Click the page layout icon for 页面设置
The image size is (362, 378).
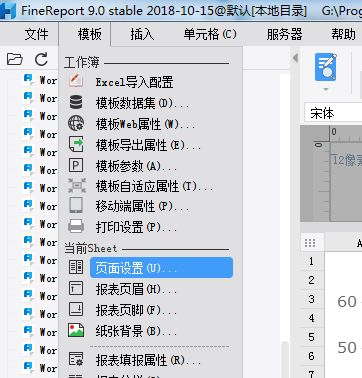(76, 267)
